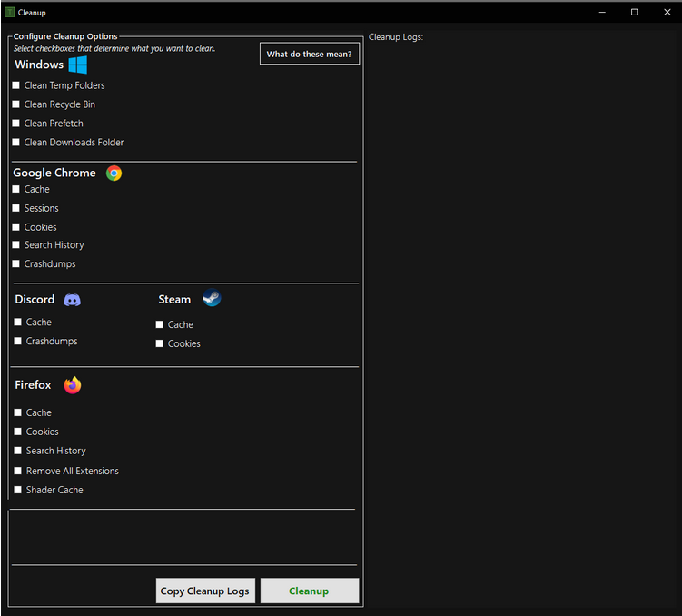The image size is (682, 616).
Task: Enable Discord Crashdumps checkbox
Action: [18, 341]
